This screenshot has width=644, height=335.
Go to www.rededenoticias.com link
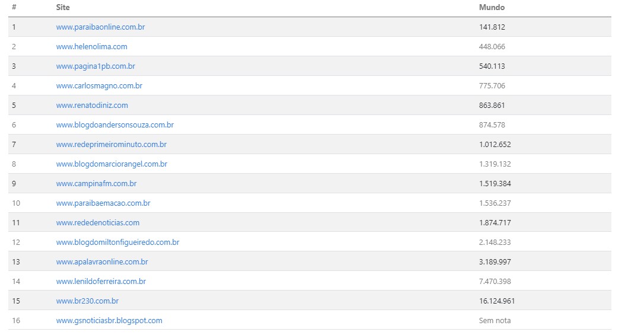98,223
